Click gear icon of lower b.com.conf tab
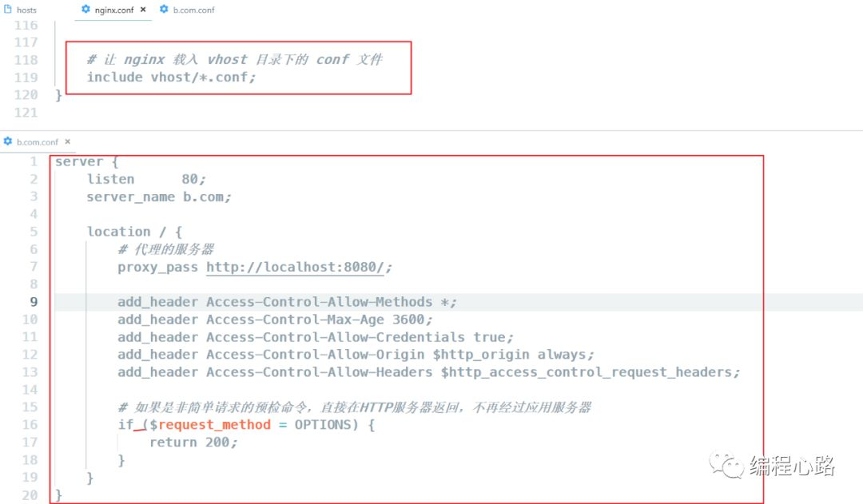Image resolution: width=863 pixels, height=504 pixels. click(8, 141)
